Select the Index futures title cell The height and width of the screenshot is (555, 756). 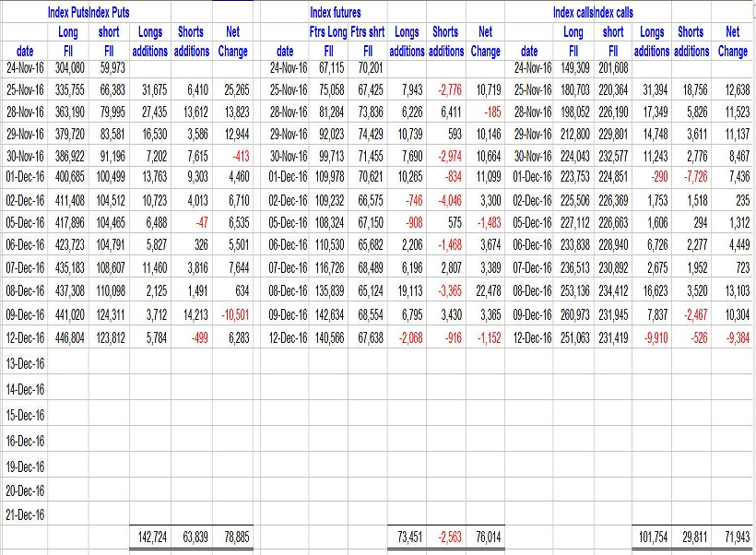[x=336, y=13]
